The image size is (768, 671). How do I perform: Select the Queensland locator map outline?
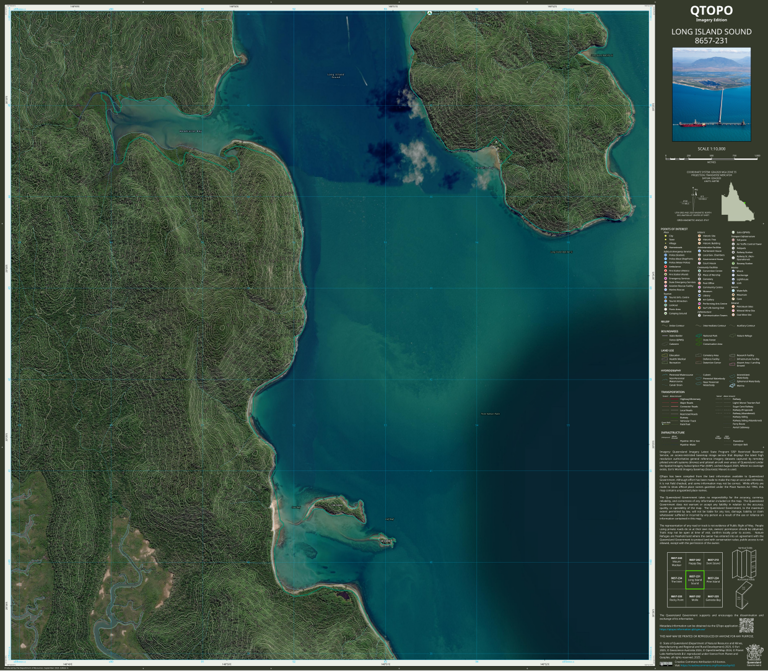click(737, 202)
